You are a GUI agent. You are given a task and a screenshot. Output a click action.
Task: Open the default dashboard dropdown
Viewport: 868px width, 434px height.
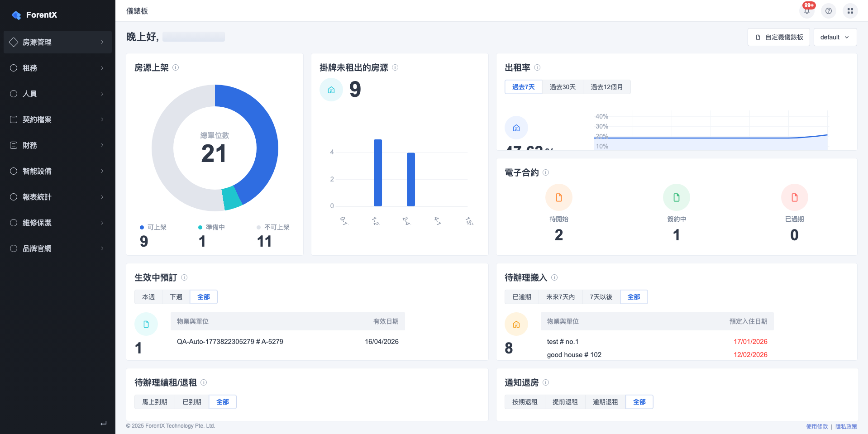835,37
